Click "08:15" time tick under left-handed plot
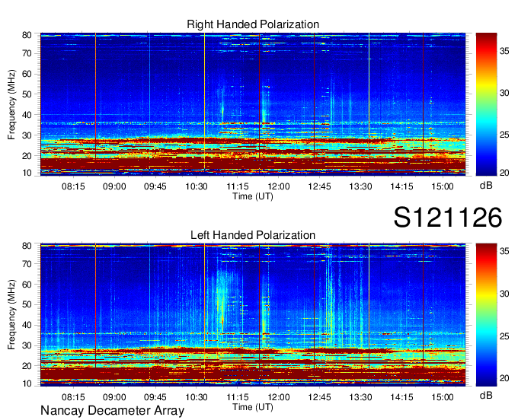The image size is (518, 420). tap(73, 397)
